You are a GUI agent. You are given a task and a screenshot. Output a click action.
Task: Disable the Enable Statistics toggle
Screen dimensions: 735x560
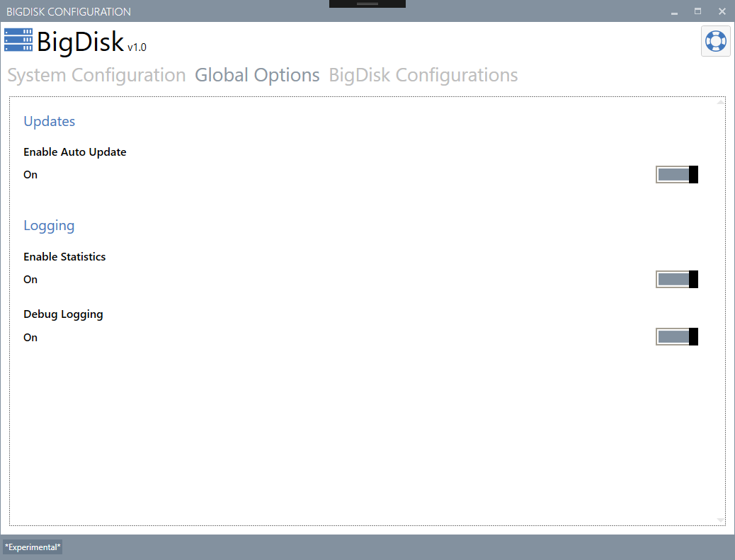click(x=677, y=280)
